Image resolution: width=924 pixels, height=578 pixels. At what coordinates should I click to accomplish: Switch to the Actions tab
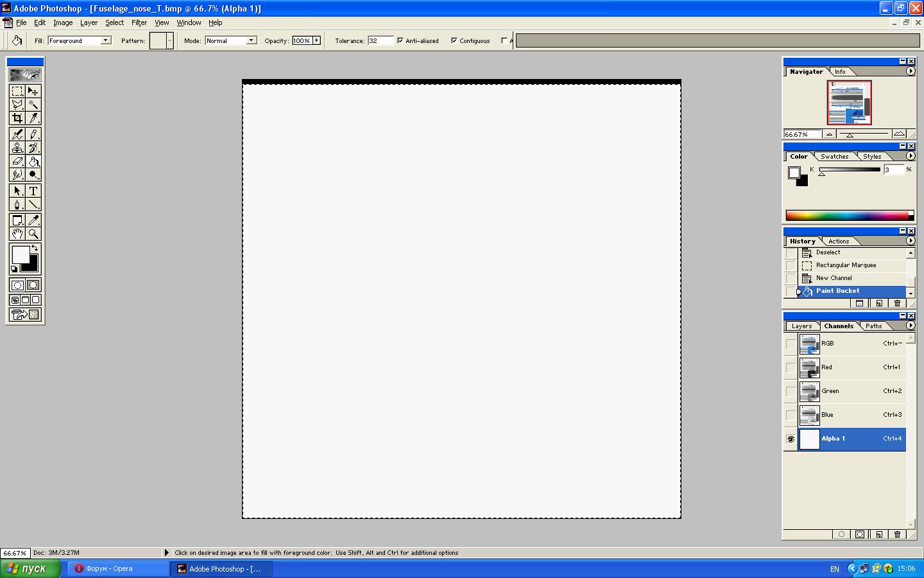coord(838,241)
